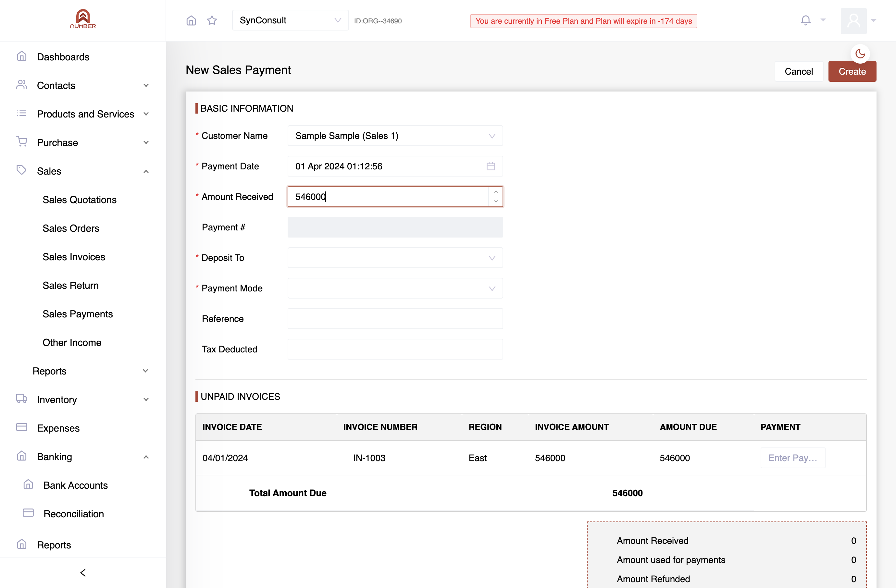
Task: Collapse the Banking menu chevron
Action: pyautogui.click(x=146, y=457)
